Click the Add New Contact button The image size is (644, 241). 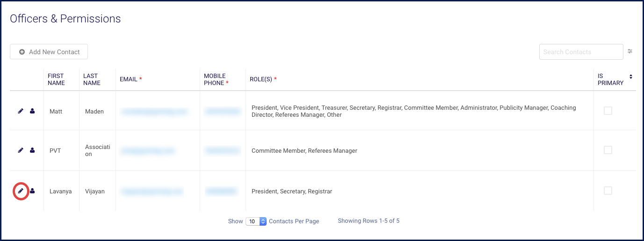(49, 52)
